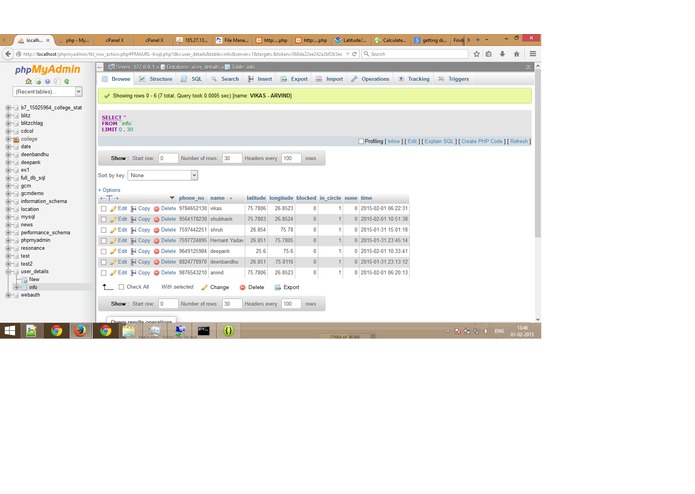Click the pencil Edit icon for deepank
Image resolution: width=695 pixels, height=494 pixels.
pos(113,251)
